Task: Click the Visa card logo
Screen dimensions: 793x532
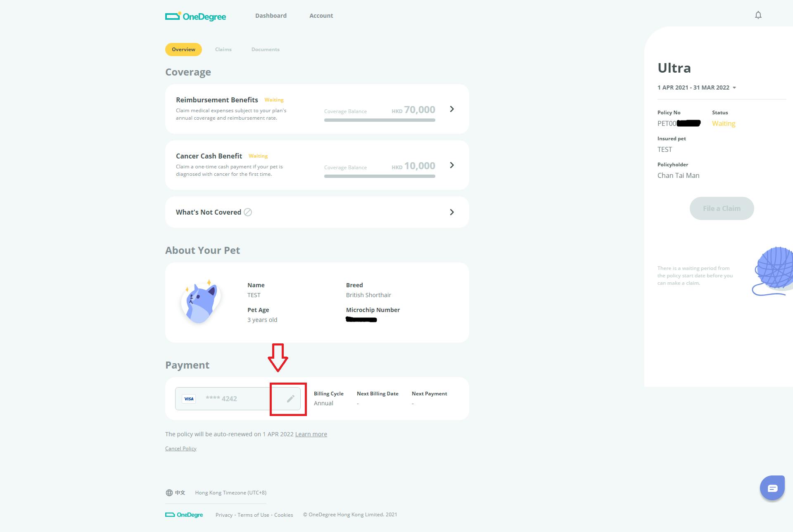Action: coord(189,399)
